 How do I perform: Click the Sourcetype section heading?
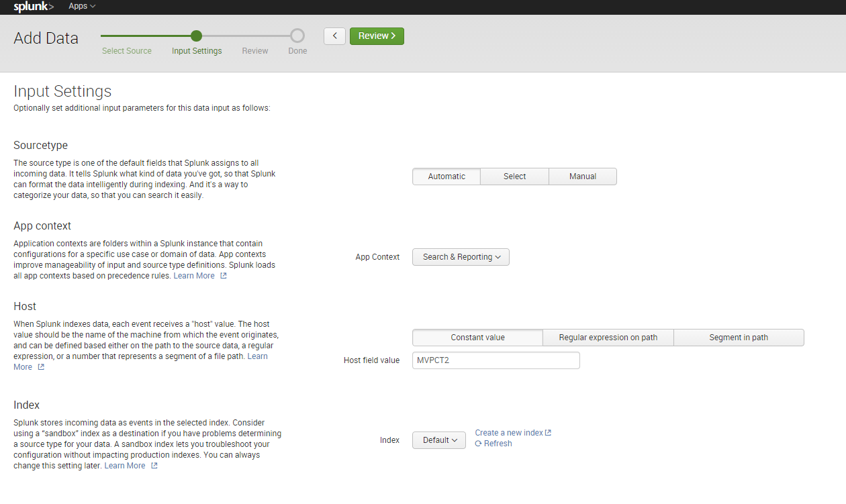[41, 146]
